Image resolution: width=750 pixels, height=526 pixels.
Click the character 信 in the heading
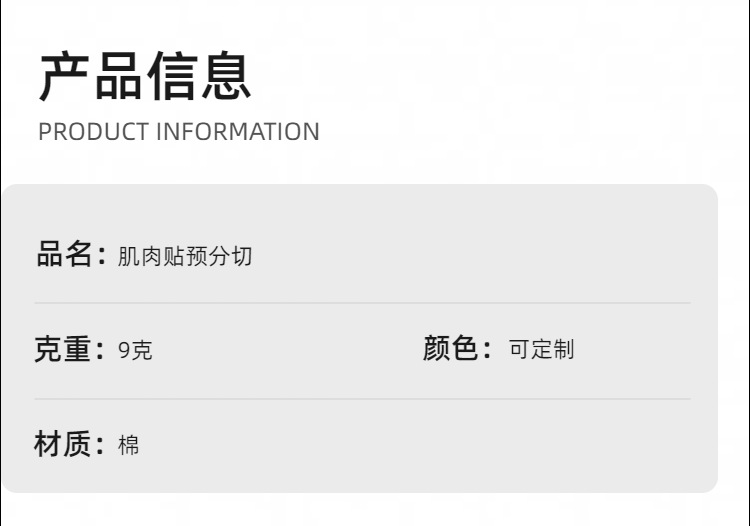(172, 77)
